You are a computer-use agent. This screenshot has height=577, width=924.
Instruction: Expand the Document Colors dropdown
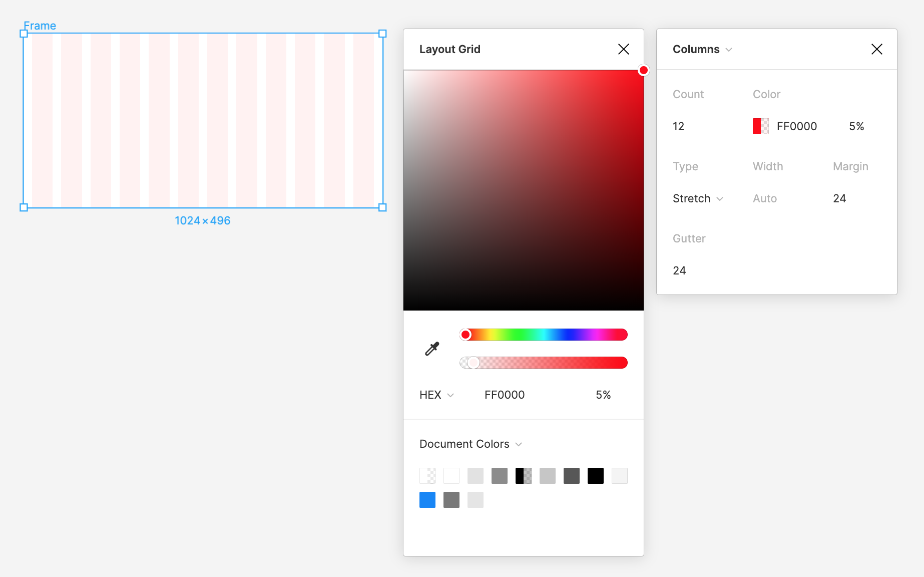471,444
